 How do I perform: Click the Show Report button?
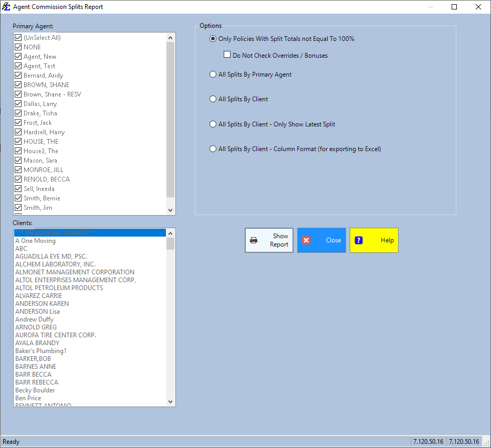click(x=269, y=240)
